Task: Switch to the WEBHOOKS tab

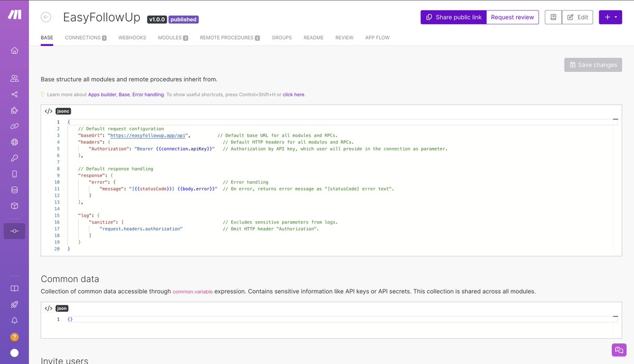Action: click(132, 38)
